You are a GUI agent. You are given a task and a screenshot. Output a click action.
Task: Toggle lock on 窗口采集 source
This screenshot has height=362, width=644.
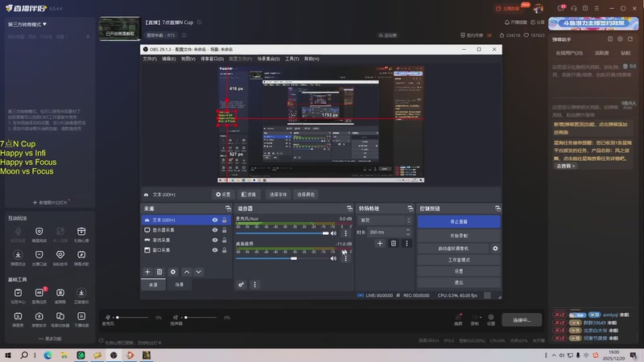pos(225,250)
